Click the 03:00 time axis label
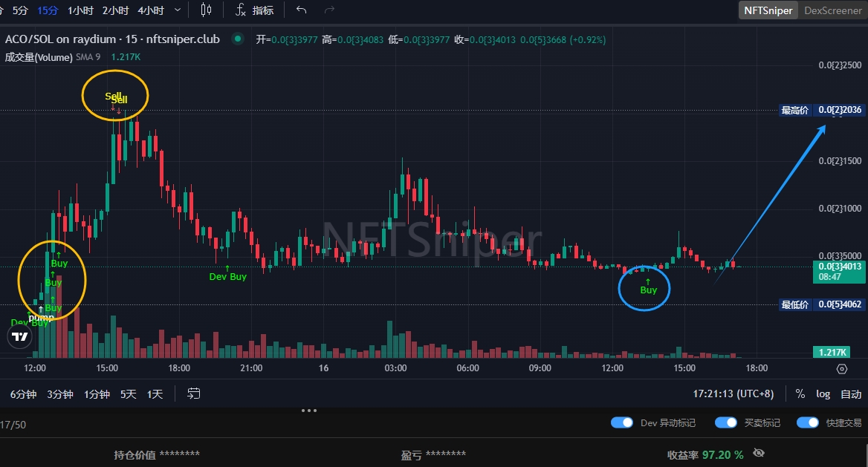This screenshot has height=467, width=868. click(x=395, y=368)
